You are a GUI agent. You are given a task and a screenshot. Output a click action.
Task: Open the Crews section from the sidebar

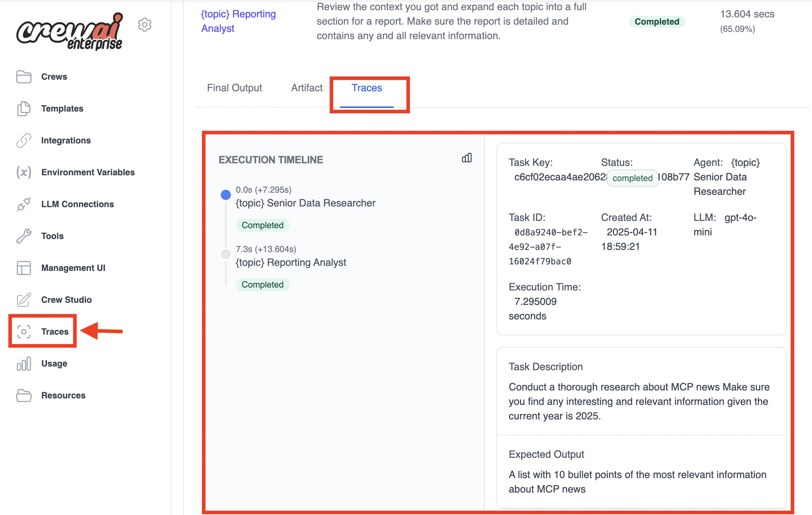point(54,76)
